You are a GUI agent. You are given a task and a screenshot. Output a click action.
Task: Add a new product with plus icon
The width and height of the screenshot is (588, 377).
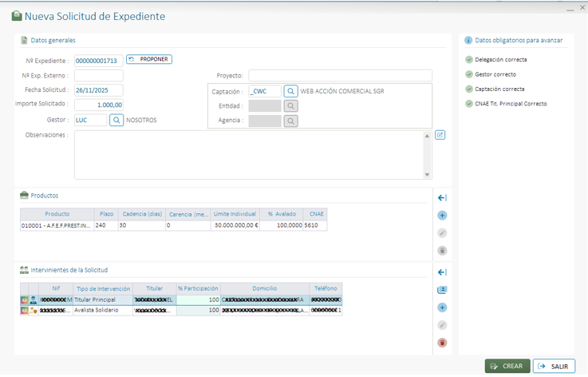point(442,216)
